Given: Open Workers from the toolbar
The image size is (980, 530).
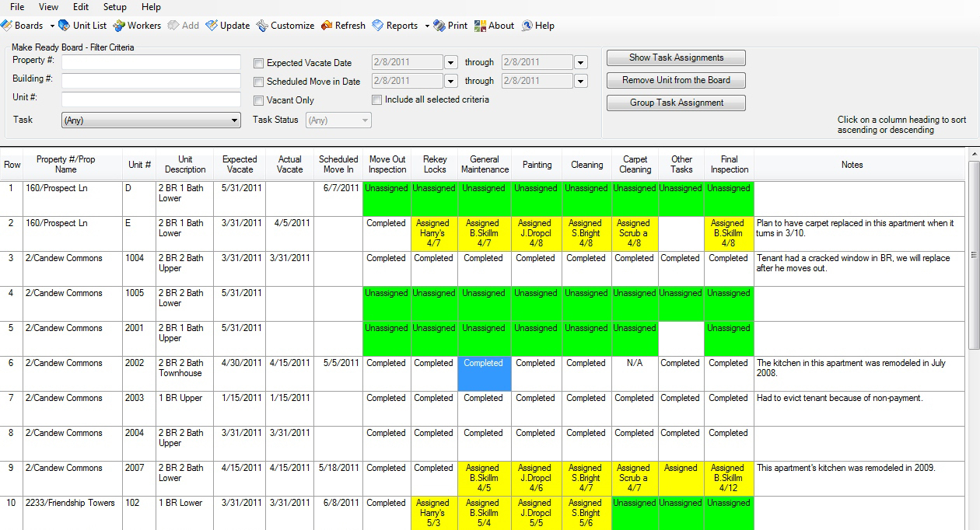Looking at the screenshot, I should 119,26.
